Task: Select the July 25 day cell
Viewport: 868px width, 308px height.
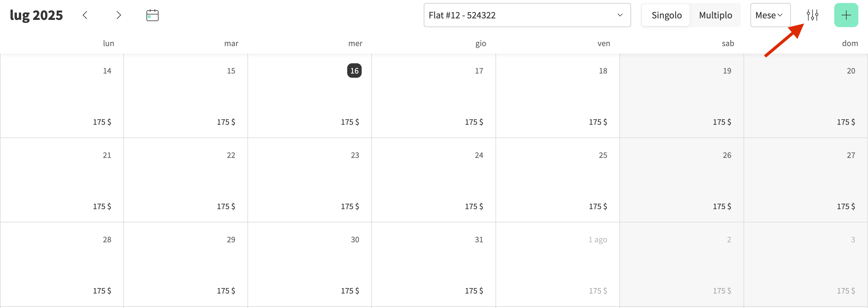Action: tap(558, 180)
